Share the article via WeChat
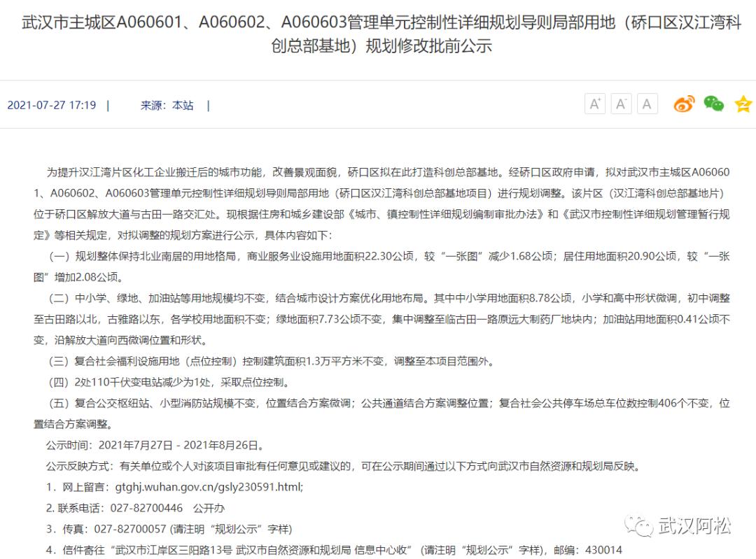The height and width of the screenshot is (559, 756). click(713, 104)
